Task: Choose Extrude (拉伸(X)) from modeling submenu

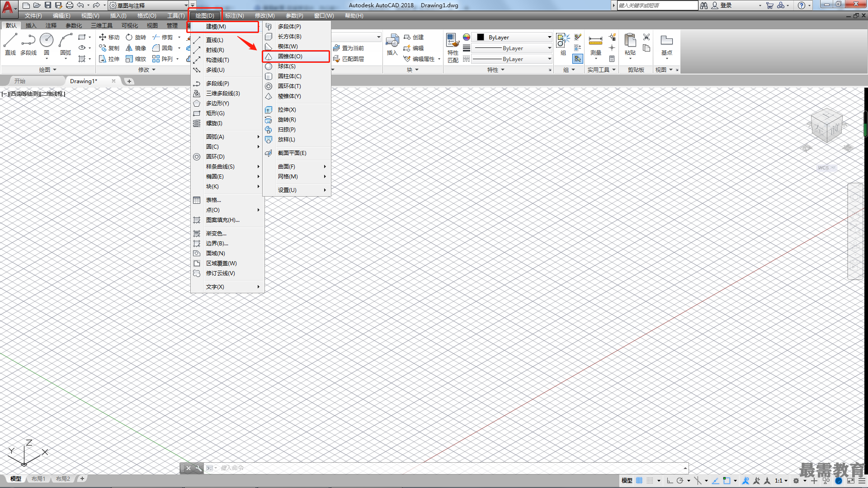Action: (x=296, y=110)
